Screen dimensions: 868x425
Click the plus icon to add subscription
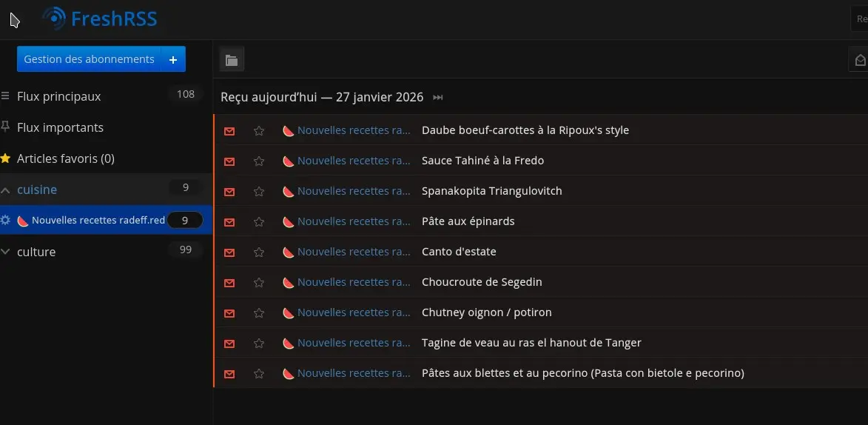173,59
